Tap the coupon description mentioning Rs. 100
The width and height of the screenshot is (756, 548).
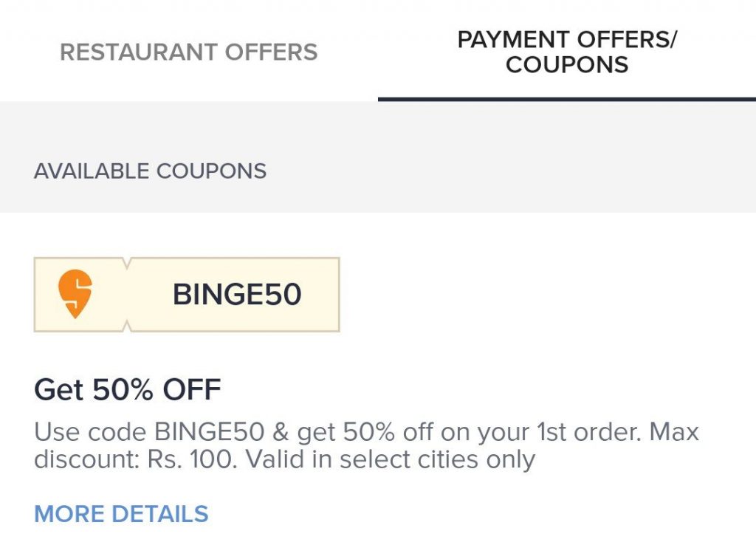(x=366, y=445)
